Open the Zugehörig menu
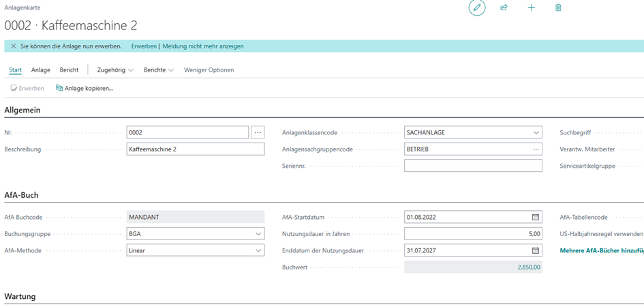Viewport: 644px width, 307px height. [x=114, y=70]
